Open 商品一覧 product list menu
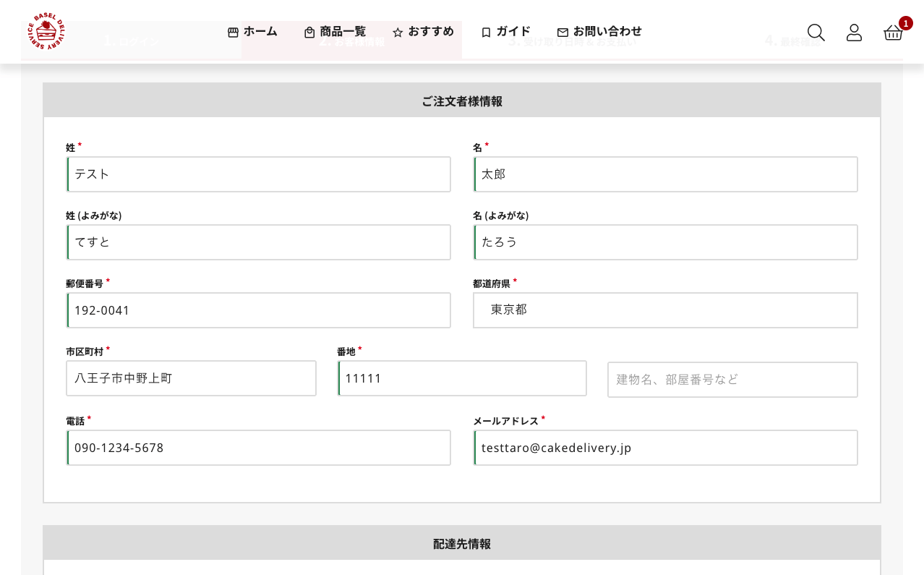Screen dimensions: 924x575 click(335, 32)
